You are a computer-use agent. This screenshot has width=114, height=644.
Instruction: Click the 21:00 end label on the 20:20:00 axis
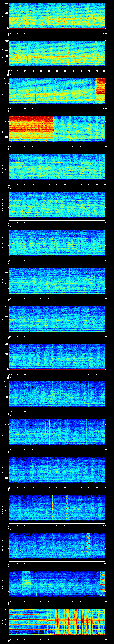pos(105,184)
